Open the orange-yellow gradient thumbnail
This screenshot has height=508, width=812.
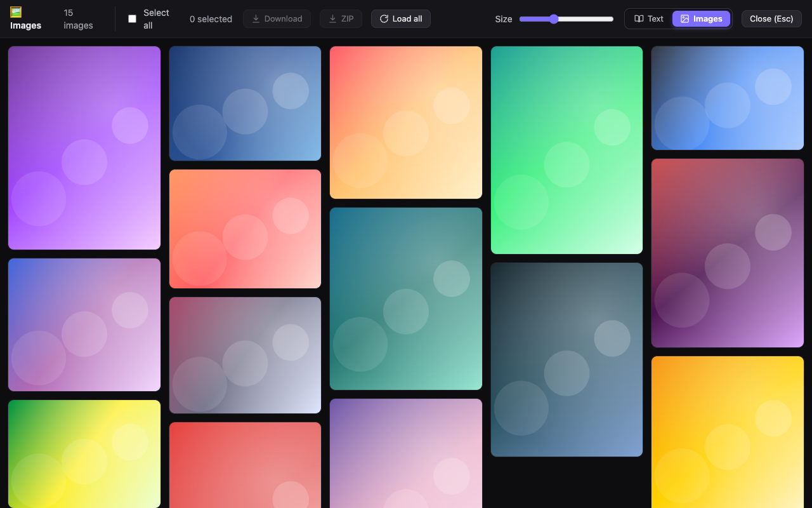[x=728, y=432]
